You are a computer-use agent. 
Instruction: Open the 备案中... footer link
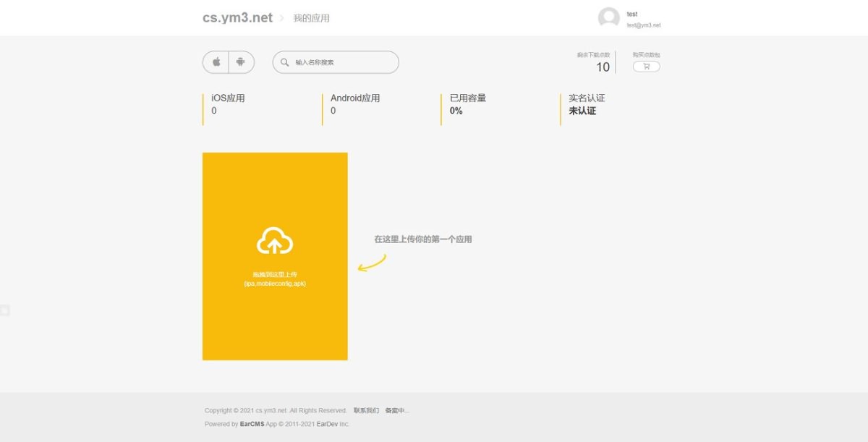point(397,410)
